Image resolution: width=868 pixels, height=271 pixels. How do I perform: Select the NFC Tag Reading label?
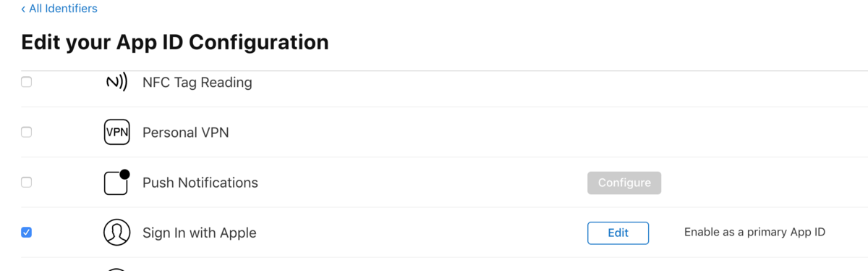pyautogui.click(x=197, y=83)
